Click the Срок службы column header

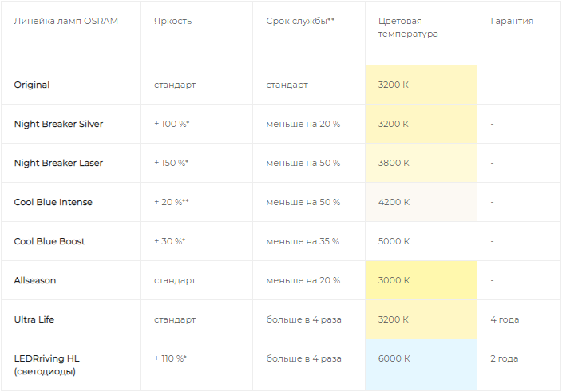(300, 21)
